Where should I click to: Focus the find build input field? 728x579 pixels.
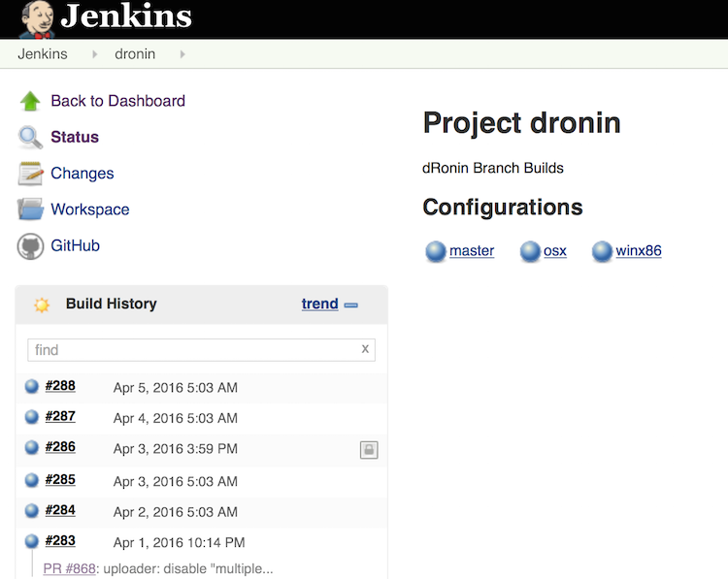coord(202,350)
